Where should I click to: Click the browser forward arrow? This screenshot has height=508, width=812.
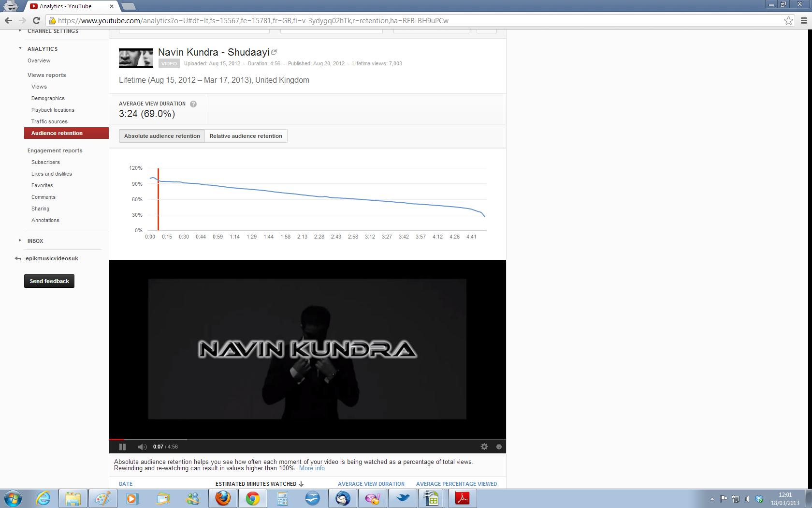[22, 20]
